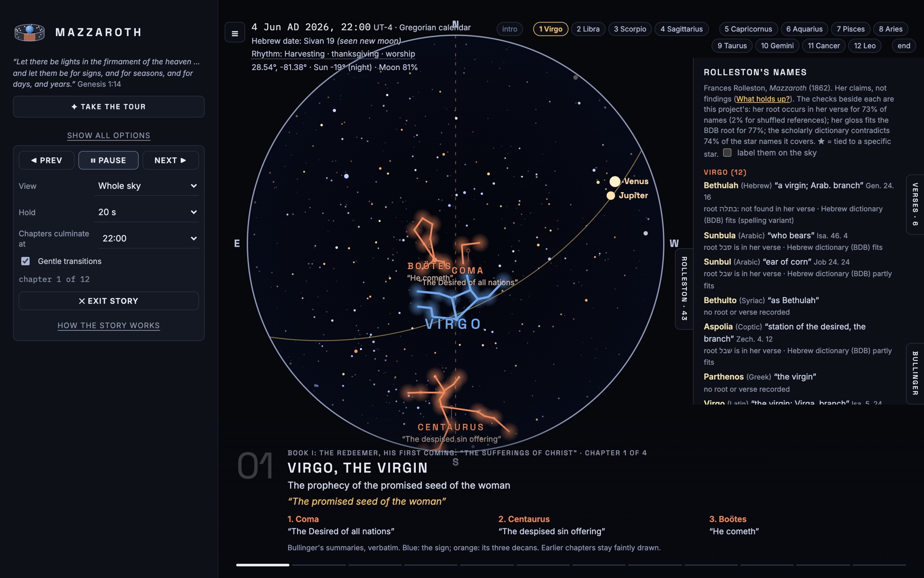924x578 pixels.
Task: Click the Rhythm harvesting thanksgiving worship link
Action: point(333,54)
